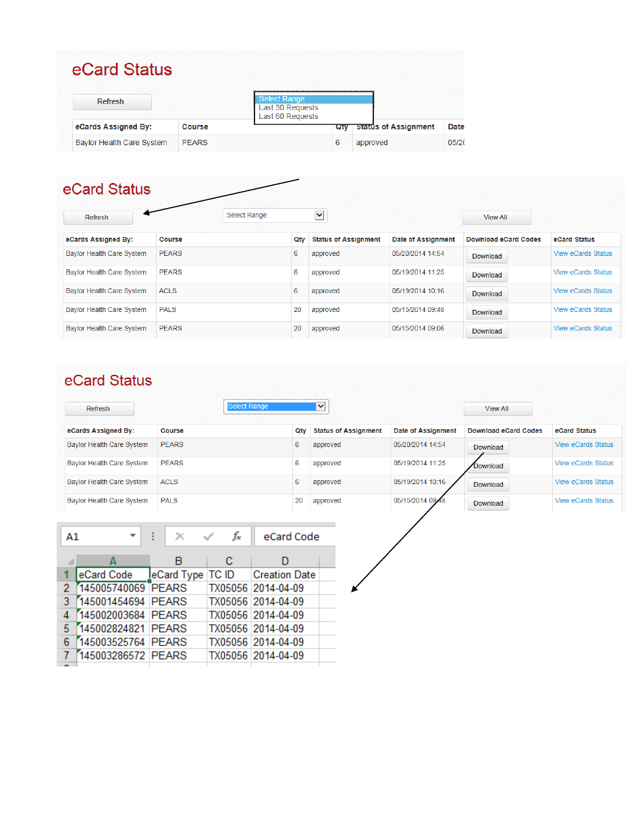Open the insert function fx icon
Screen dimensions: 644x834
236,536
